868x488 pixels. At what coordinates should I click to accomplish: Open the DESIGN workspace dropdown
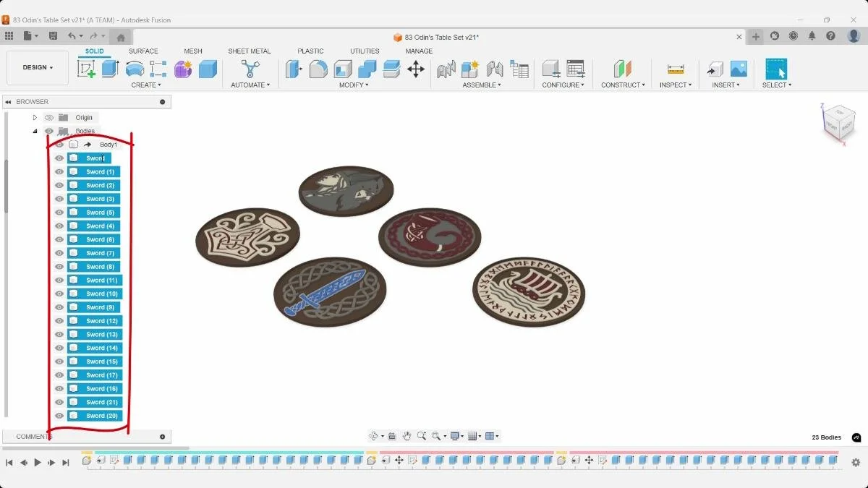tap(38, 67)
